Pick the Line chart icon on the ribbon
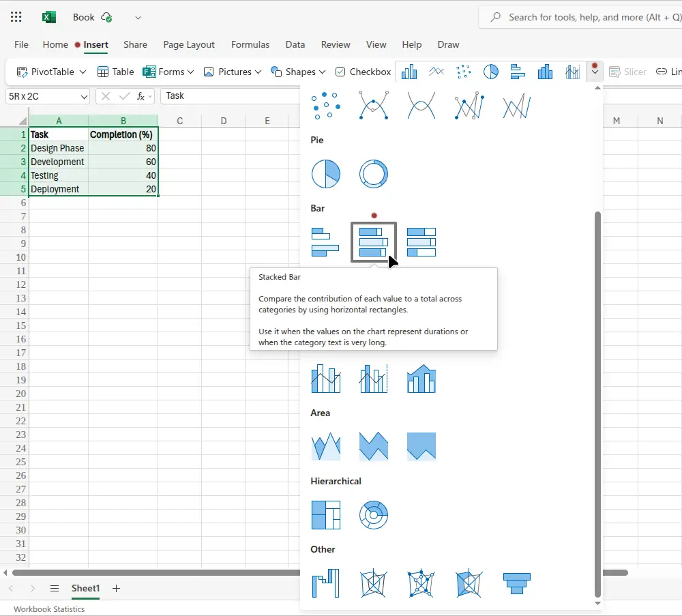 point(436,71)
